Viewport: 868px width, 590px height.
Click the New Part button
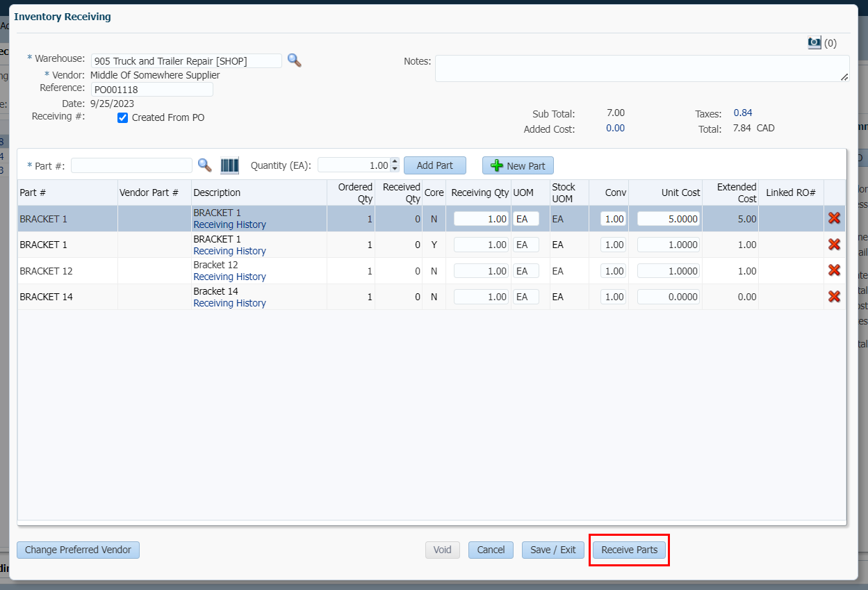[x=518, y=165]
